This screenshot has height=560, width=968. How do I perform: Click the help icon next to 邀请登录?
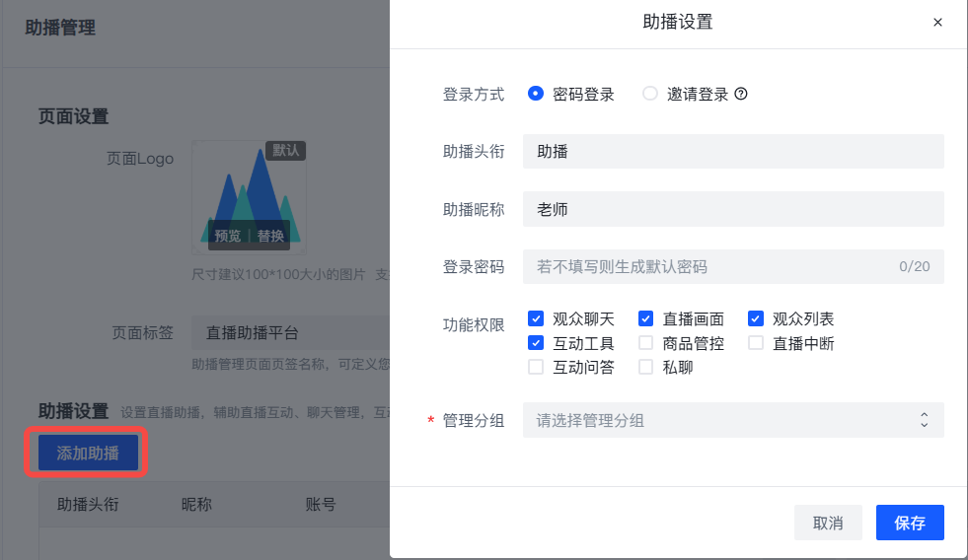click(x=741, y=94)
